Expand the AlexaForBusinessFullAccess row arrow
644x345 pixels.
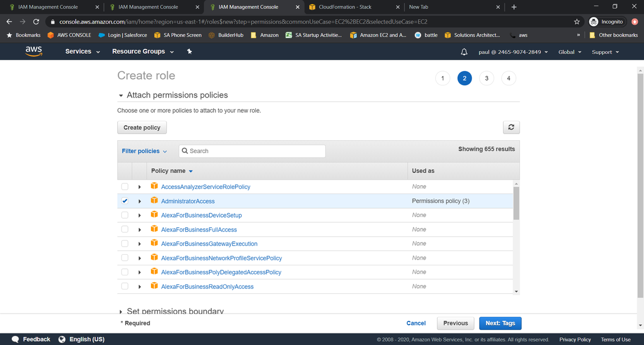pyautogui.click(x=140, y=229)
